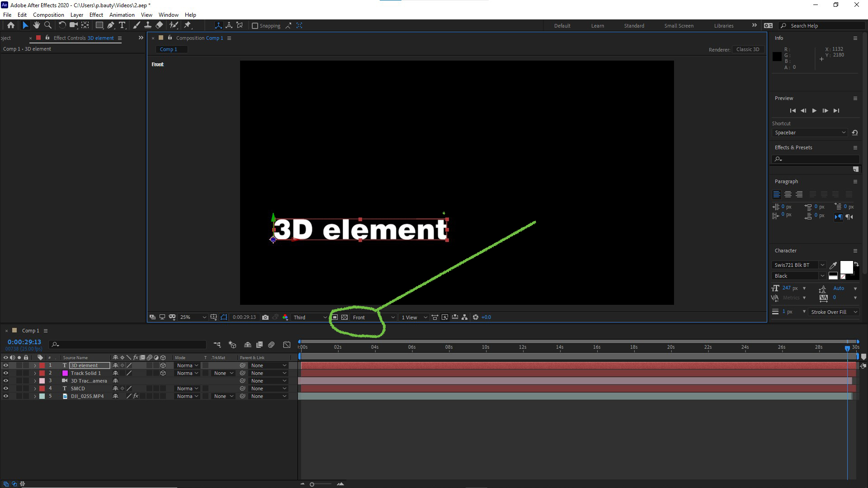The height and width of the screenshot is (488, 868).
Task: Hide the Track Solid 1 layer
Action: (x=5, y=373)
